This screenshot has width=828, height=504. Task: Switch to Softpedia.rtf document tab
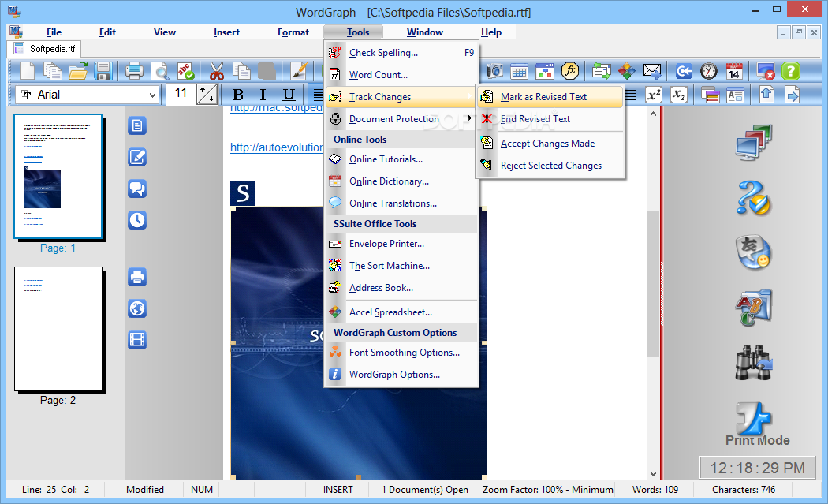tap(45, 49)
